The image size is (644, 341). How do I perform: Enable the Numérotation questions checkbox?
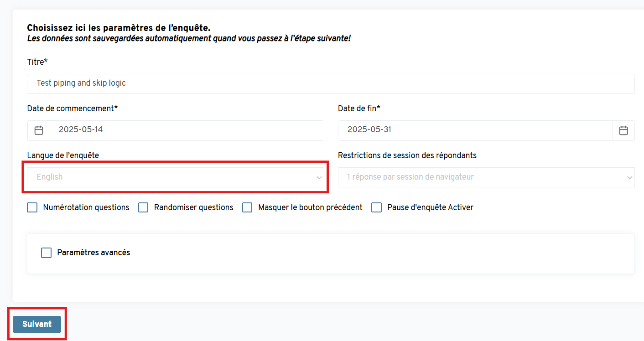pyautogui.click(x=32, y=207)
